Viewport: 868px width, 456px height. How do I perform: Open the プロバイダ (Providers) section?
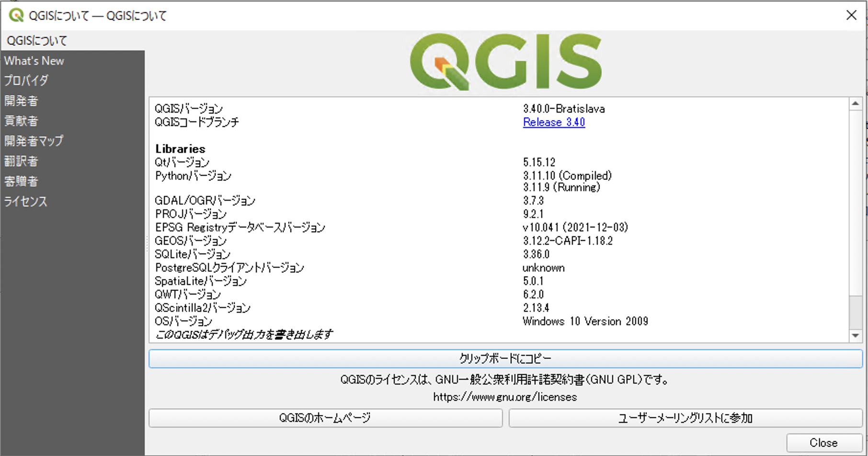(26, 80)
